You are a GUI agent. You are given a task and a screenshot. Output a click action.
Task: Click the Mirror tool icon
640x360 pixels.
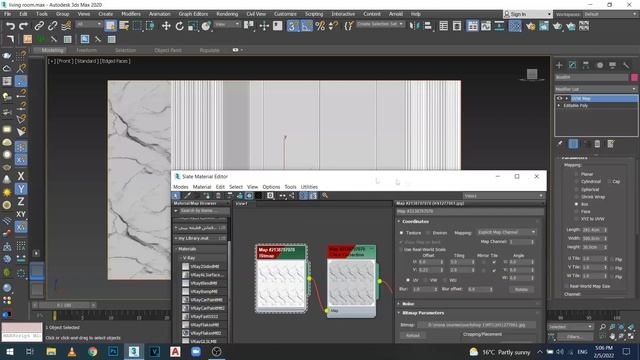pos(414,26)
